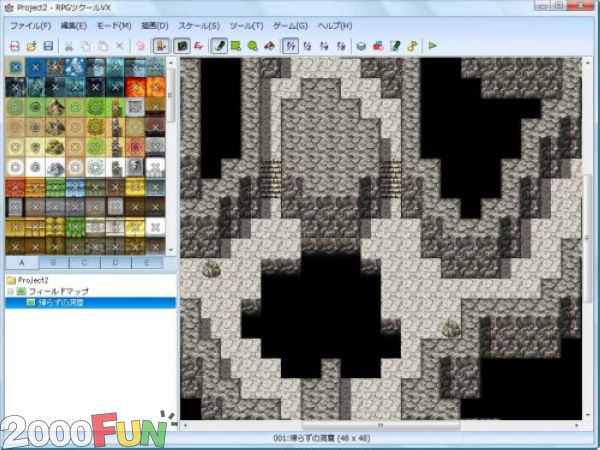The height and width of the screenshot is (450, 600).
Task: Open the Script Editor icon
Action: (396, 45)
